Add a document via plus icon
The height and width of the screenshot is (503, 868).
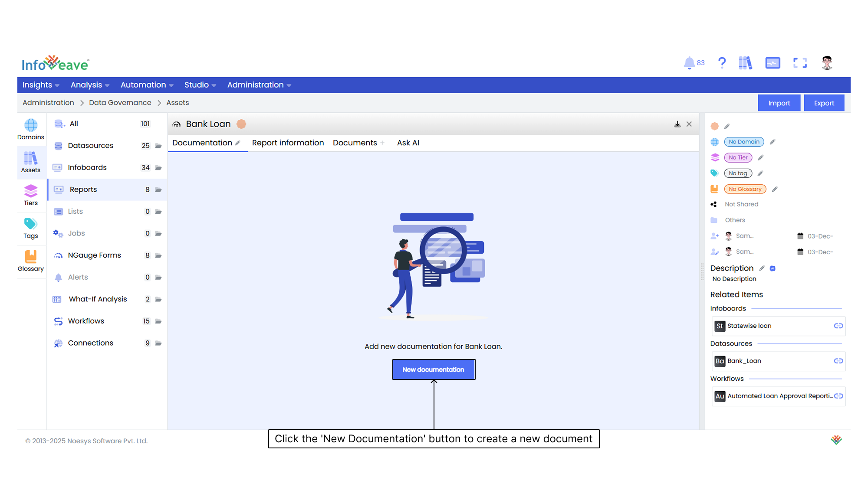click(x=382, y=143)
